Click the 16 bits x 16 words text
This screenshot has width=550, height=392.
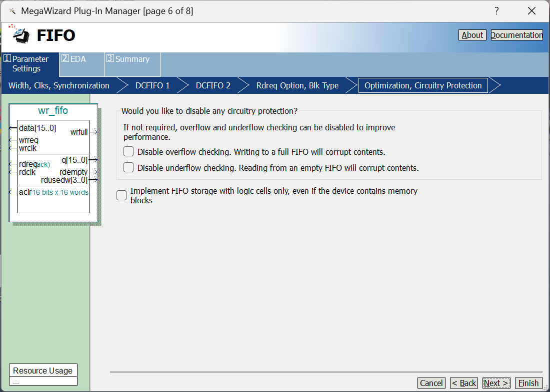[x=60, y=192]
